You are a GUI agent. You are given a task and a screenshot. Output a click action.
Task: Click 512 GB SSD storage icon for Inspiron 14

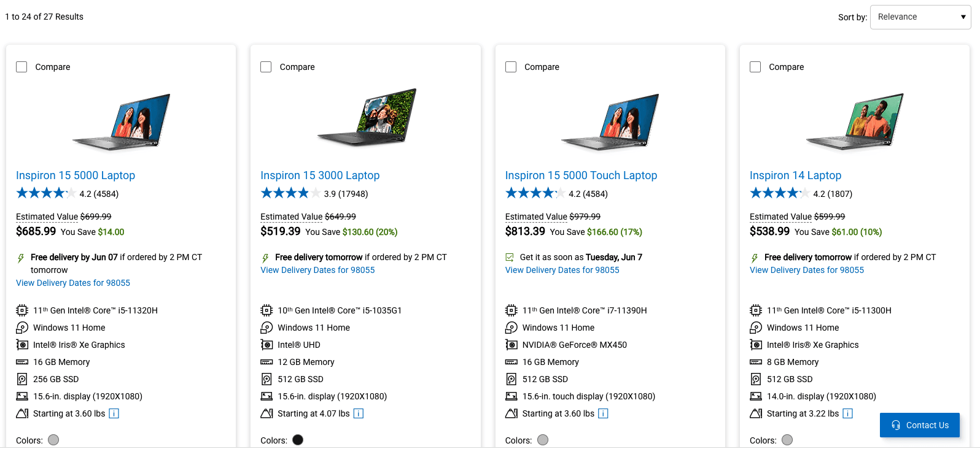756,379
